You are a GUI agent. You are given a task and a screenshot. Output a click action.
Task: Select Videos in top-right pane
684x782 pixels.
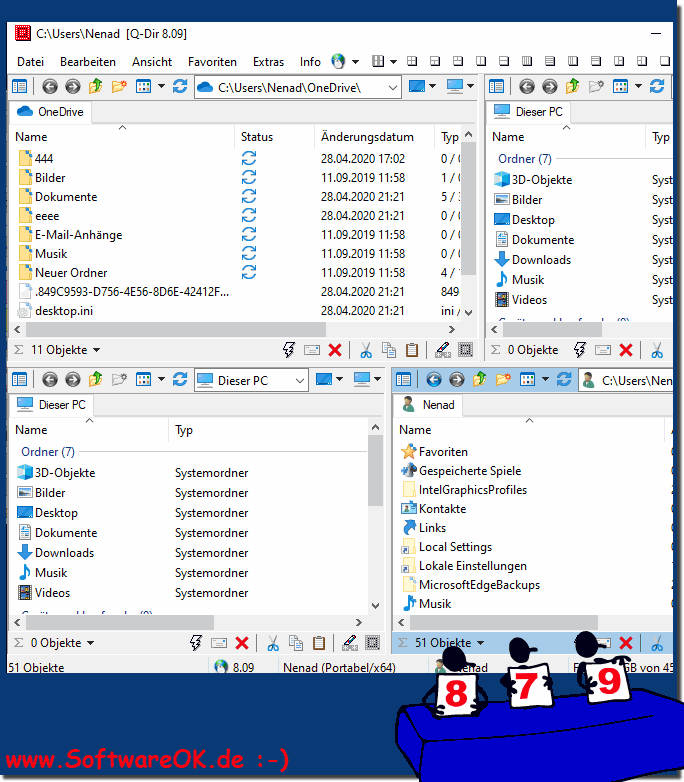coord(529,300)
